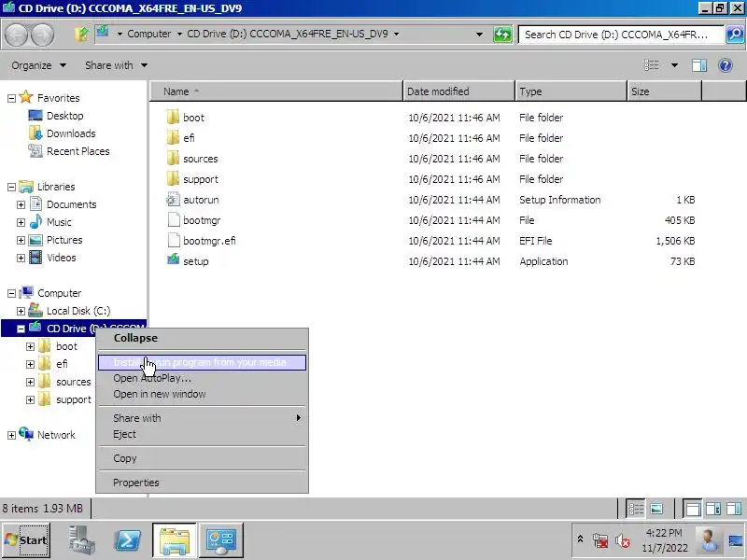Viewport: 747px width, 560px height.
Task: Open the Share with toolbar menu
Action: tap(116, 65)
